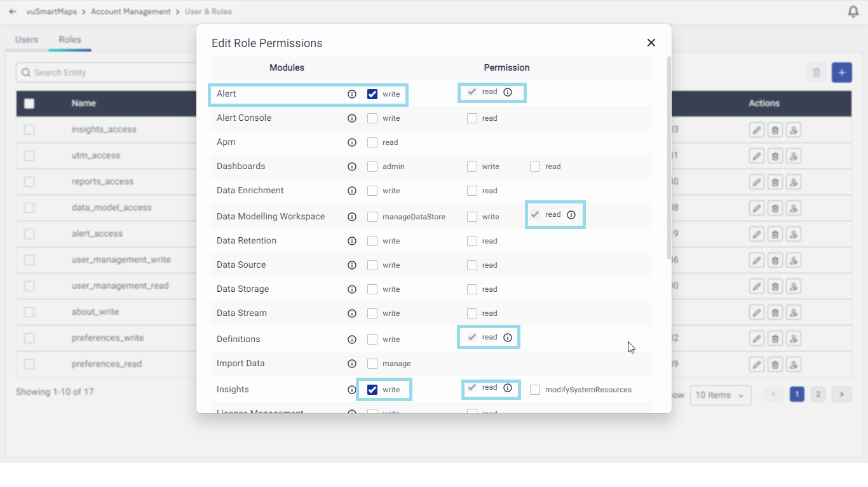
Task: Click the dialog's vertical scrollbar
Action: click(668, 159)
